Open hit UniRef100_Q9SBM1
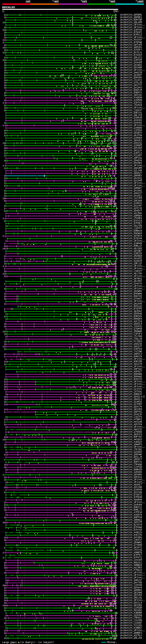This screenshot has height=644, width=146. click(131, 15)
